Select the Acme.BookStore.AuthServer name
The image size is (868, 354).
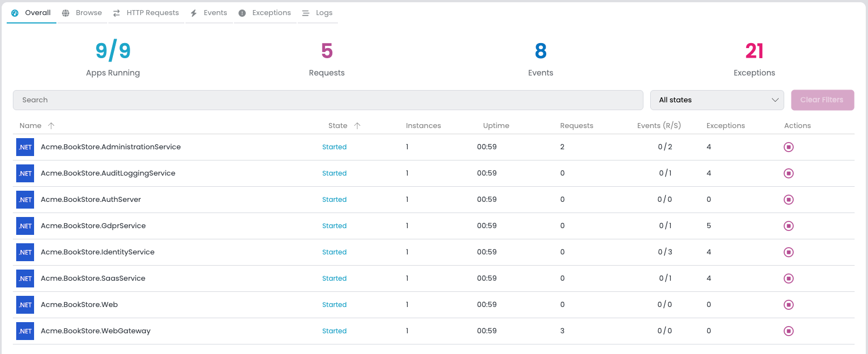(x=90, y=200)
